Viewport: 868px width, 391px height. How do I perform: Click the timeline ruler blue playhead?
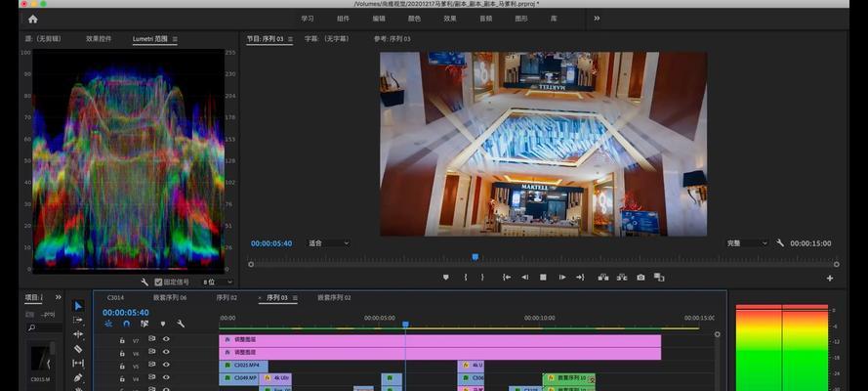405,324
